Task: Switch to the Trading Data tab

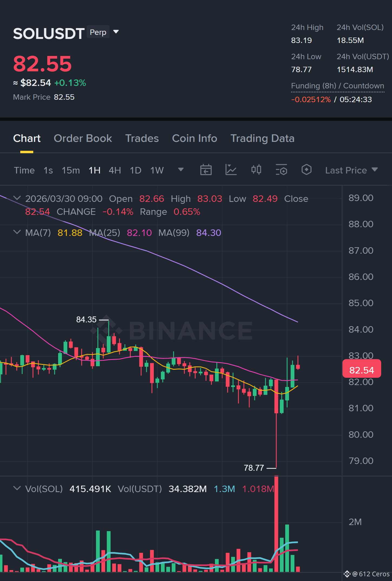Action: [x=262, y=138]
